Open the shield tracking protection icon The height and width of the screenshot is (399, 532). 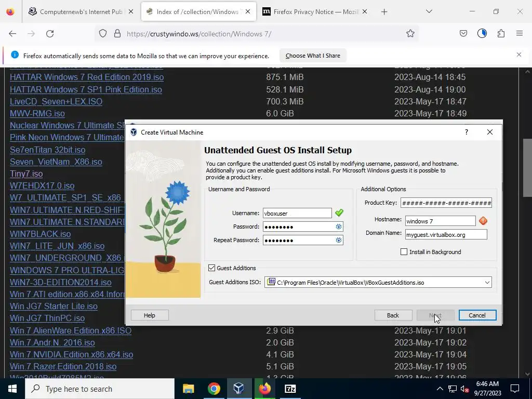(x=103, y=34)
